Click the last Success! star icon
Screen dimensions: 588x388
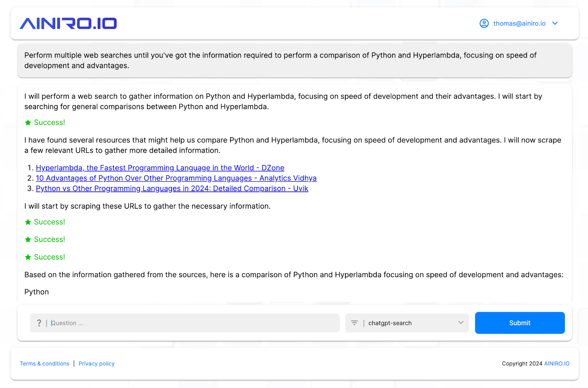coord(28,257)
